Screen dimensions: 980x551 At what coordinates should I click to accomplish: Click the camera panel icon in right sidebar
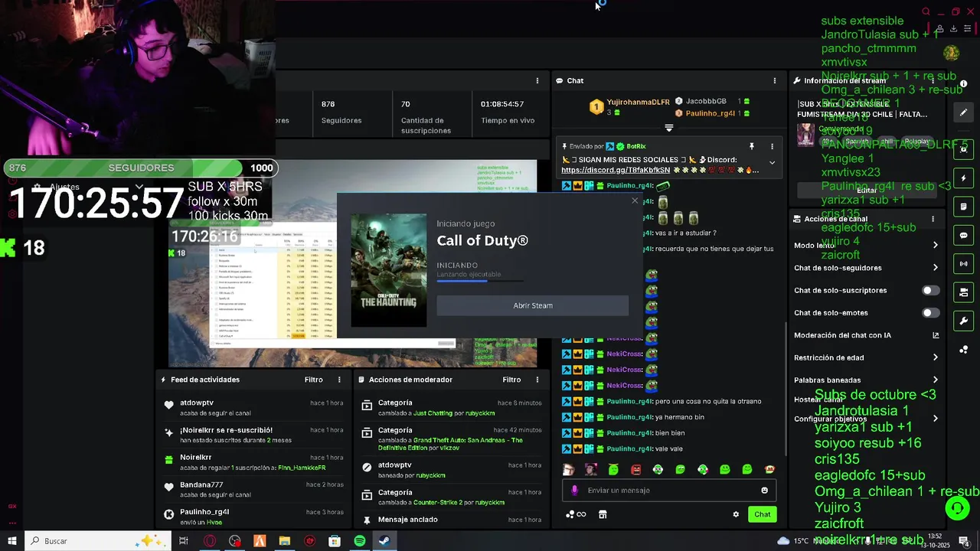click(964, 292)
